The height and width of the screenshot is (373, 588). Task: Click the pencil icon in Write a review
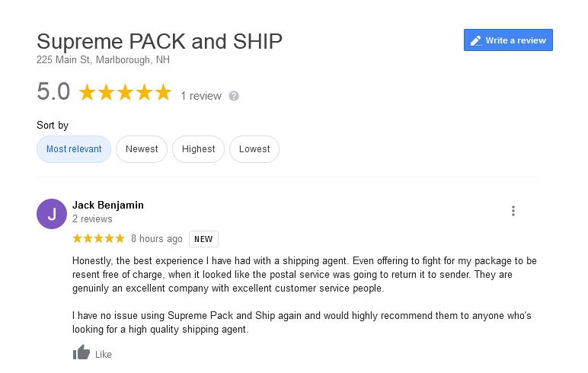(476, 40)
